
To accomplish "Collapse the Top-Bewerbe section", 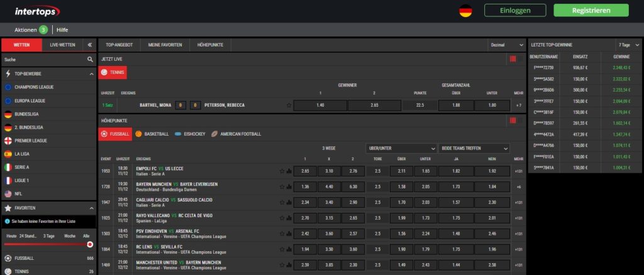I will coord(91,73).
